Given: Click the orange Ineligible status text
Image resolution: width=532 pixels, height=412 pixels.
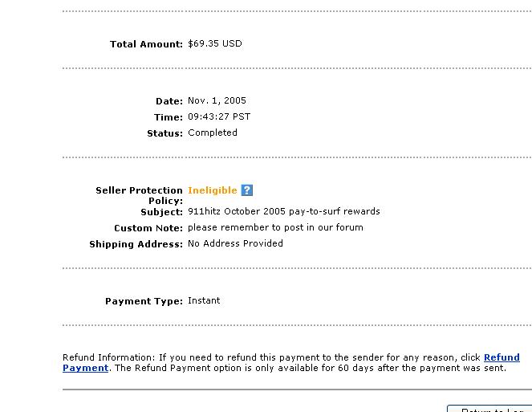Looking at the screenshot, I should (x=213, y=190).
